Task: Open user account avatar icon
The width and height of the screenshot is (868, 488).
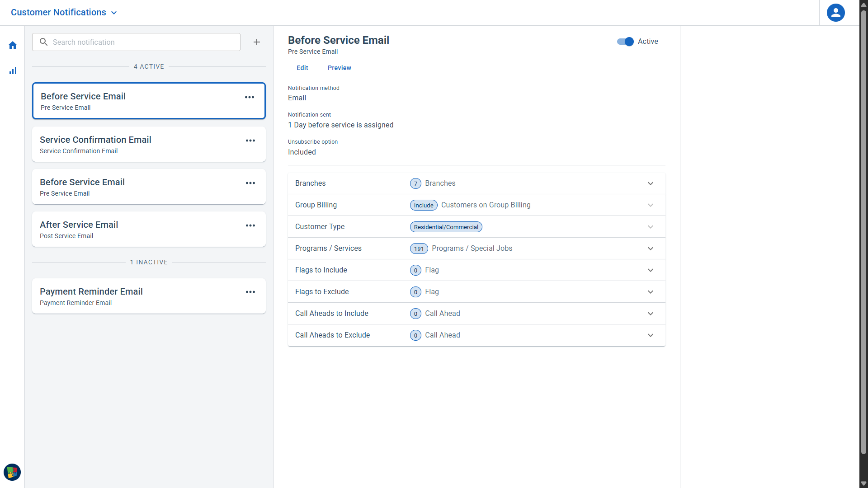Action: coord(835,13)
